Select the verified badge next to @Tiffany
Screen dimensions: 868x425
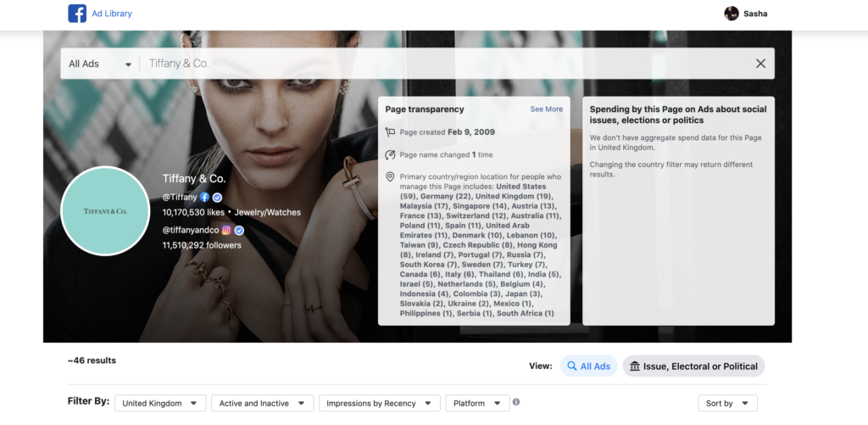[218, 197]
